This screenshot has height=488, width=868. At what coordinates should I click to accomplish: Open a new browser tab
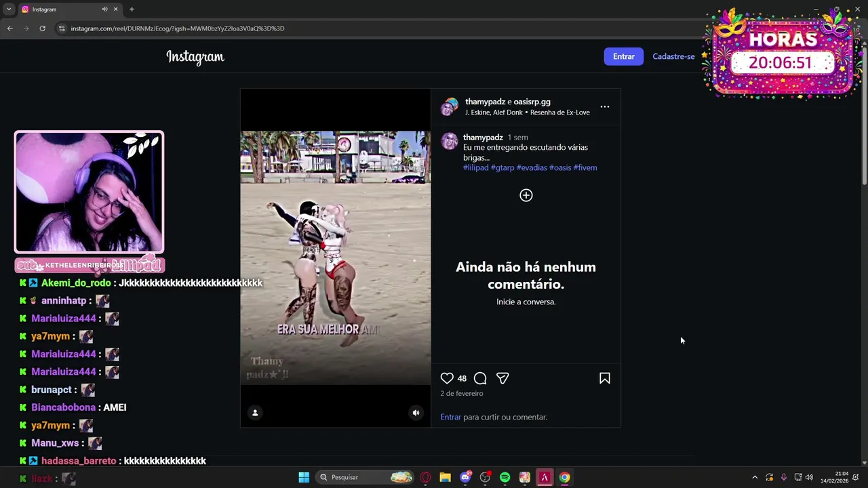[x=132, y=9]
